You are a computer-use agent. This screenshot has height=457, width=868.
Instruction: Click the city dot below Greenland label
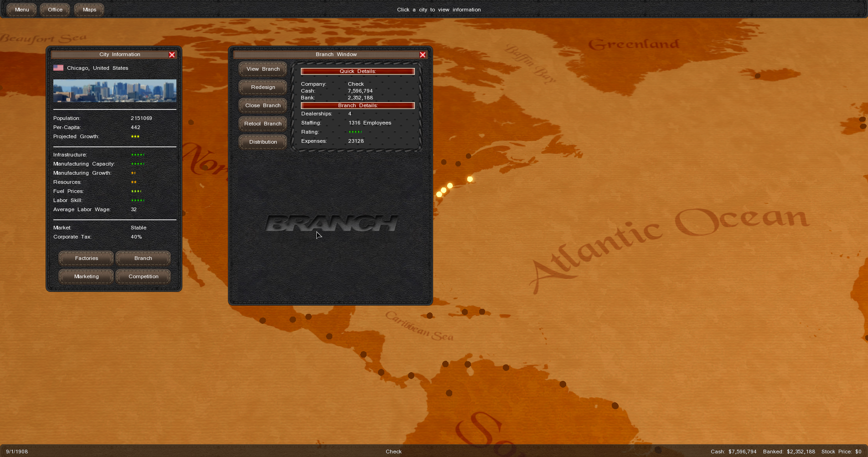758,76
